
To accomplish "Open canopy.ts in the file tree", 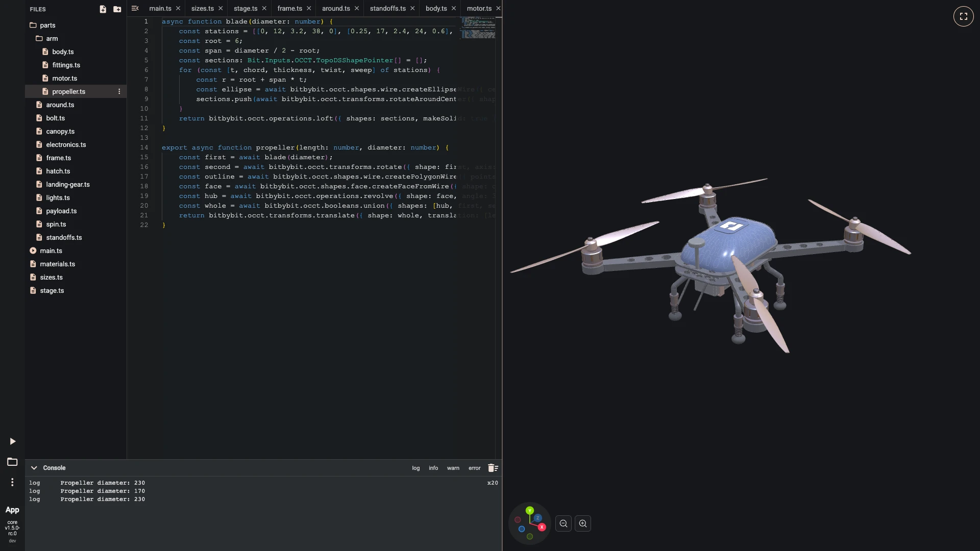I will point(76,131).
